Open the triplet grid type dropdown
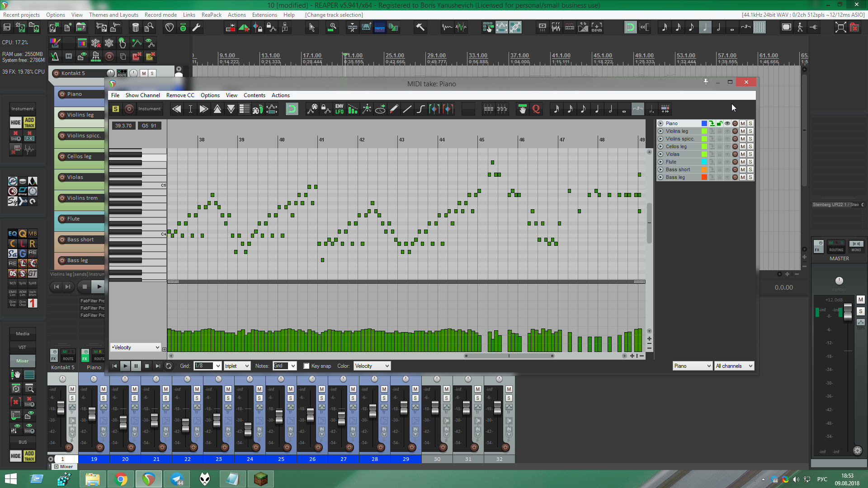Viewport: 868px width, 488px height. click(x=237, y=366)
